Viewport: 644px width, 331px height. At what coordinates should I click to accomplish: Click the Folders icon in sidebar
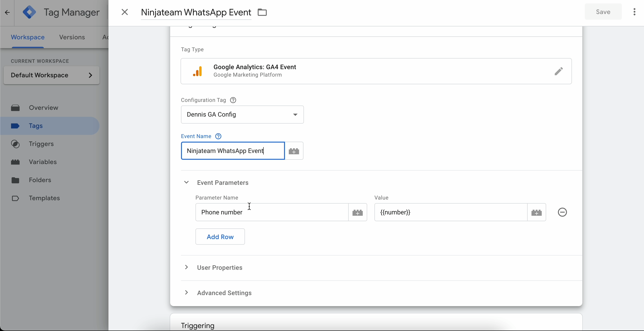point(15,180)
